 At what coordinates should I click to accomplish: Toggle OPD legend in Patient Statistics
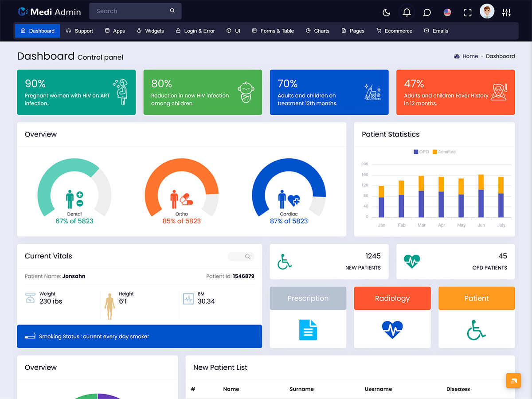(422, 152)
